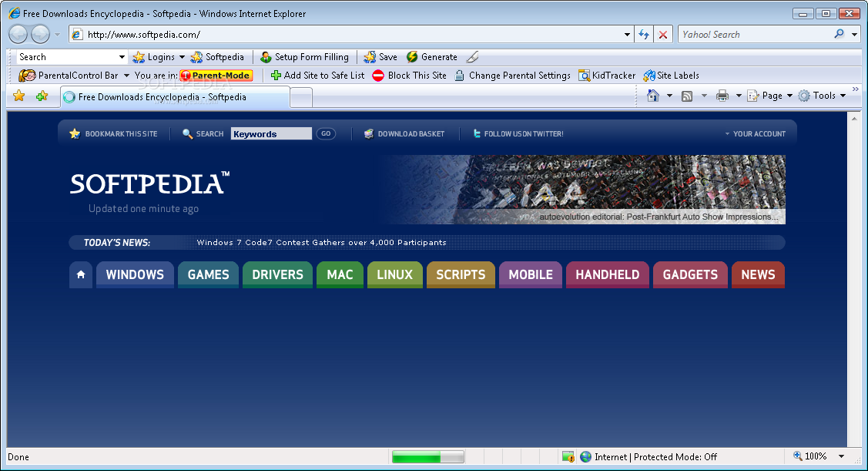
Task: Open the NEWS category tab
Action: click(x=759, y=274)
